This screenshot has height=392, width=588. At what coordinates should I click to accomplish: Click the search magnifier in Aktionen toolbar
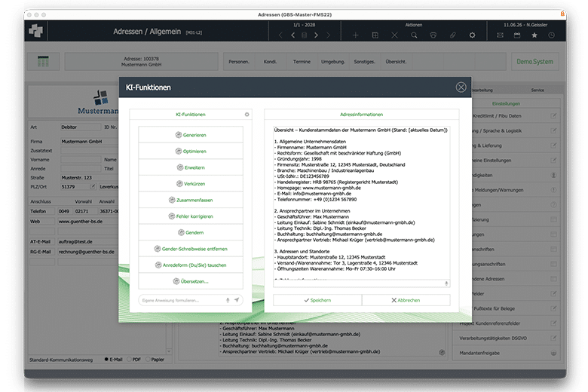(x=414, y=35)
